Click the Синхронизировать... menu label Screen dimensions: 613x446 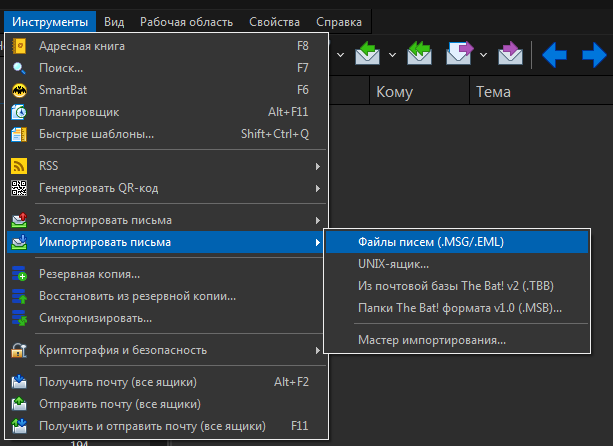click(x=95, y=318)
